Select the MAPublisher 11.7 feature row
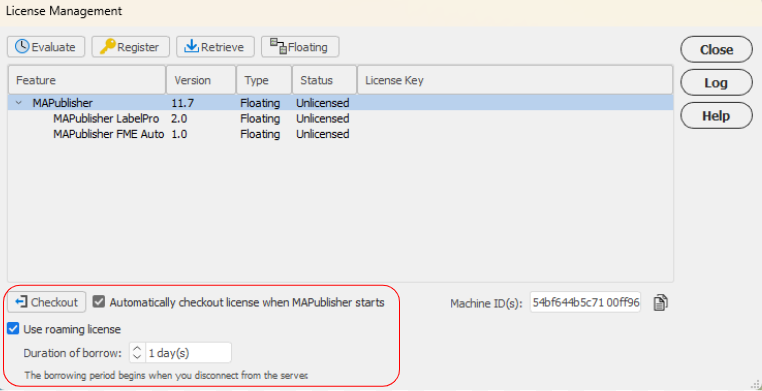The image size is (762, 391). coord(340,103)
